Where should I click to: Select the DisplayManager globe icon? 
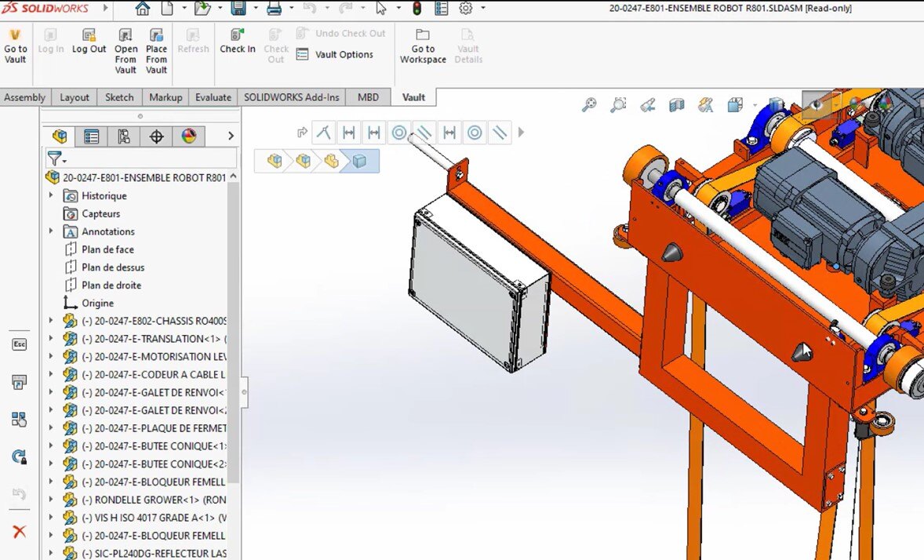(x=188, y=136)
